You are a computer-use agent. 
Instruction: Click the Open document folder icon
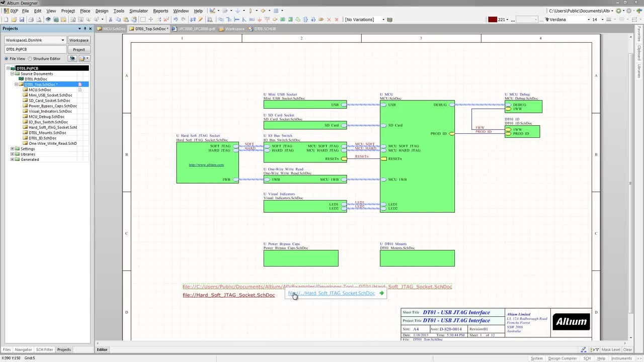pyautogui.click(x=14, y=20)
